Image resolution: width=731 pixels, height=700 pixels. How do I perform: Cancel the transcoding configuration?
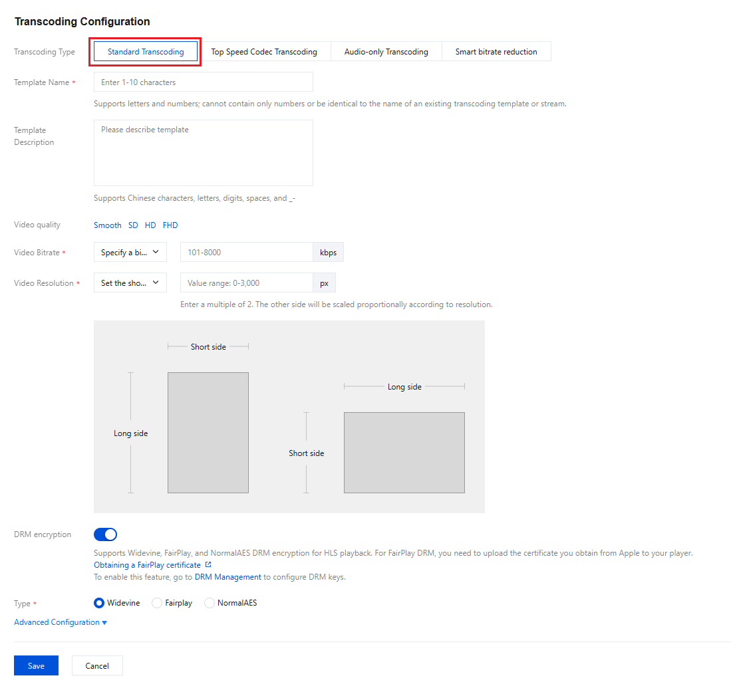pos(97,665)
